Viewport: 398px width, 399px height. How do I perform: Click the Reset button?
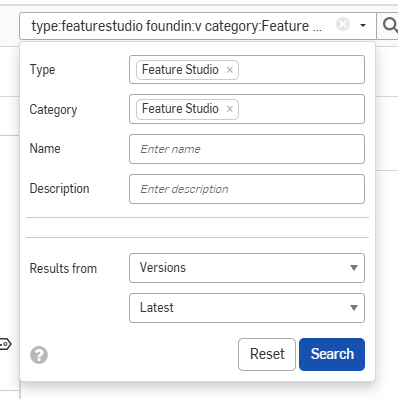(x=267, y=354)
